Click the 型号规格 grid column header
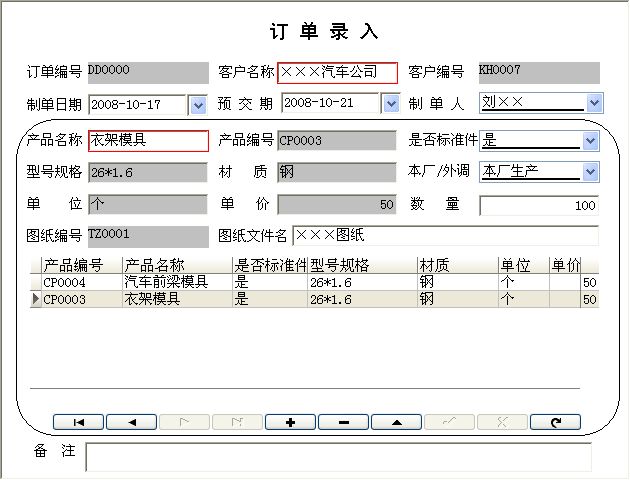Viewport: 630px width, 480px height. (x=362, y=266)
